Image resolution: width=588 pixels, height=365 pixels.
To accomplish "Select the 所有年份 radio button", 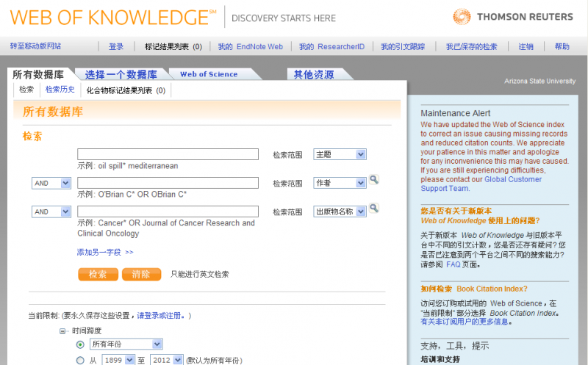I will click(x=80, y=344).
